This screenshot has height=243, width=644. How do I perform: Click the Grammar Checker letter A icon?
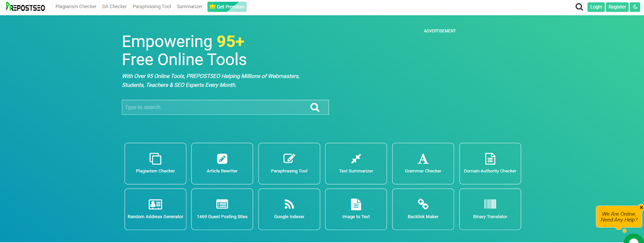423,159
